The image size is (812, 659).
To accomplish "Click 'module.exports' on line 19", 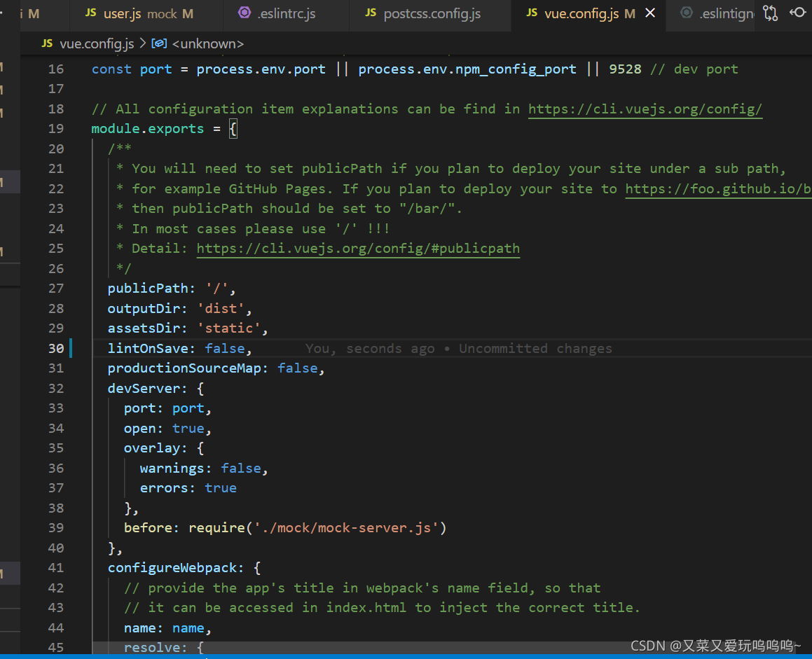I will tap(148, 129).
